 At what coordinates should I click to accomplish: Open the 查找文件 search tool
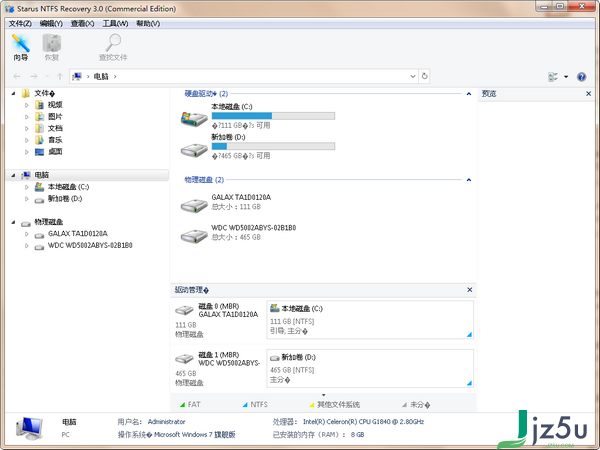(113, 47)
